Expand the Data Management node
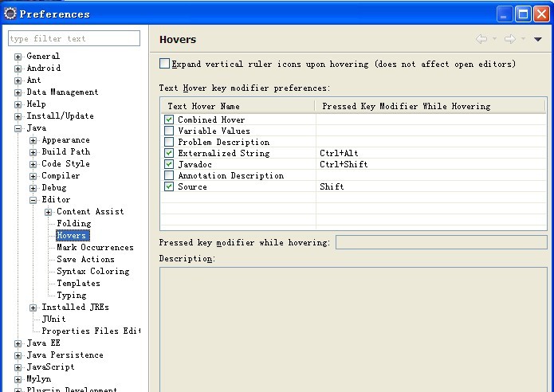The height and width of the screenshot is (392, 554). click(18, 92)
